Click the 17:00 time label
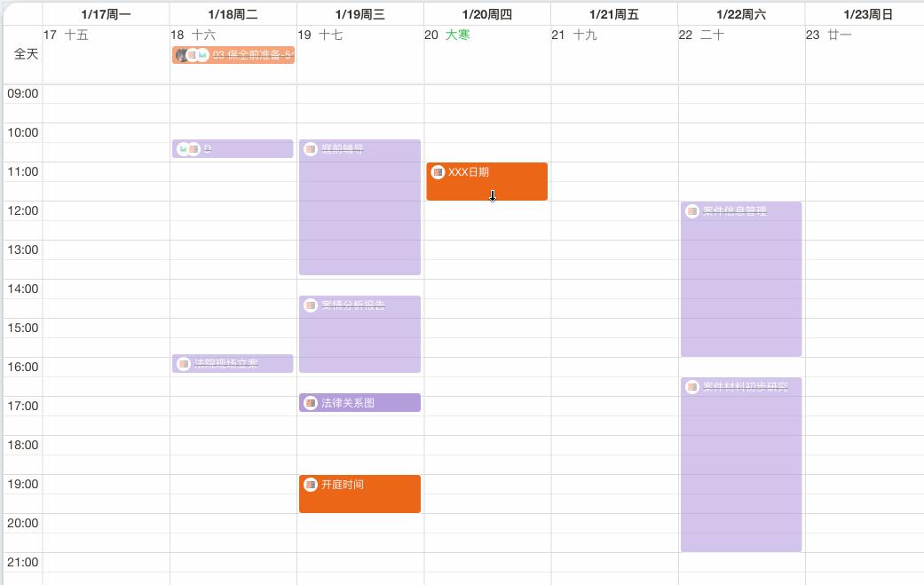Image resolution: width=924 pixels, height=585 pixels. [x=23, y=406]
